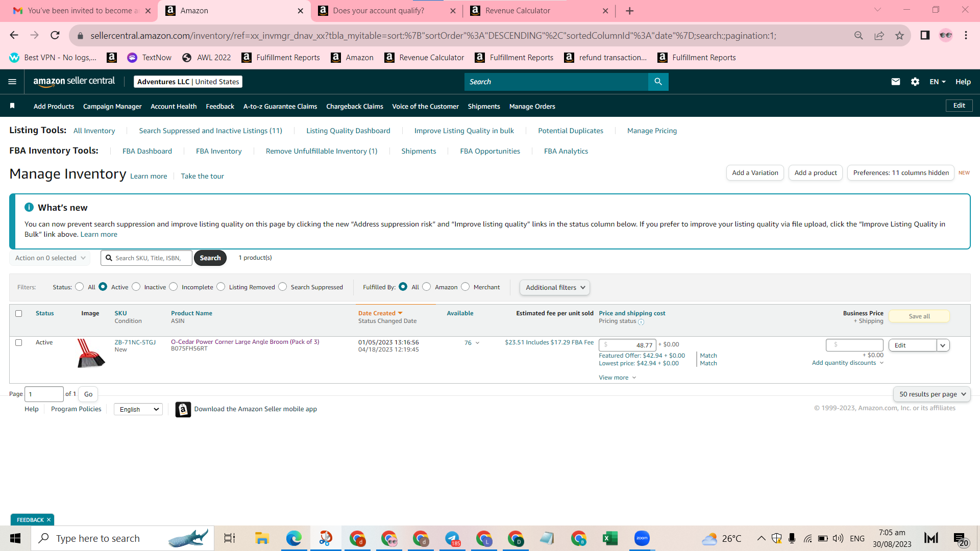The width and height of the screenshot is (980, 551).
Task: Select Fulfilled By Merchant radio button
Action: 465,287
